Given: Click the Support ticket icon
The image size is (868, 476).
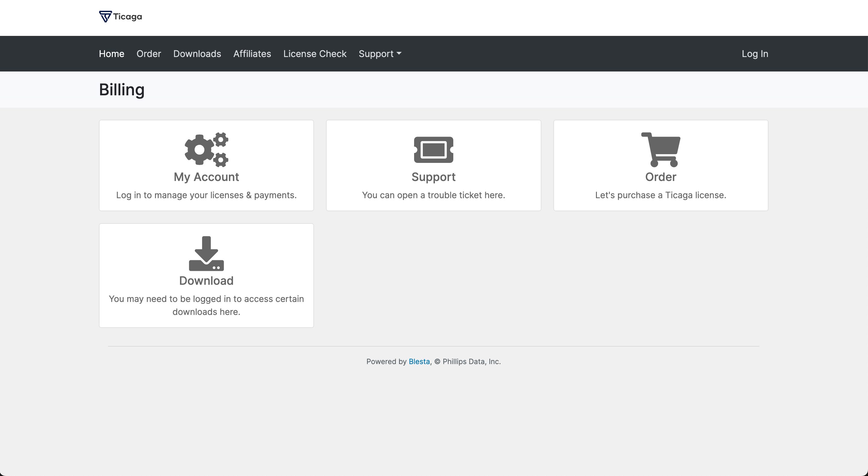Looking at the screenshot, I should pyautogui.click(x=433, y=150).
